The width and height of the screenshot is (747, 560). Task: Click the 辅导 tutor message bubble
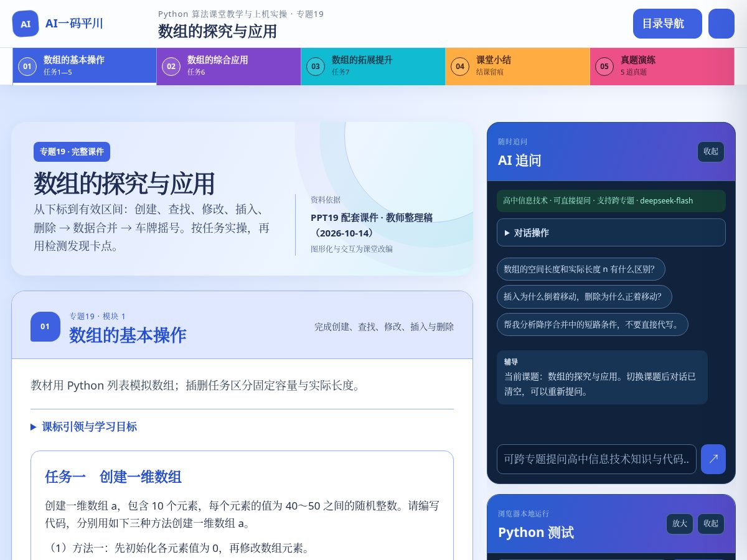[602, 377]
